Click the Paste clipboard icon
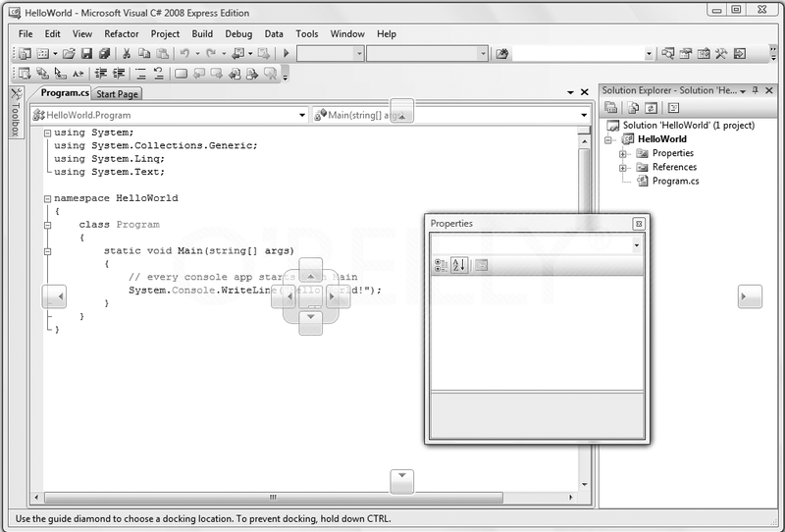 [x=162, y=53]
